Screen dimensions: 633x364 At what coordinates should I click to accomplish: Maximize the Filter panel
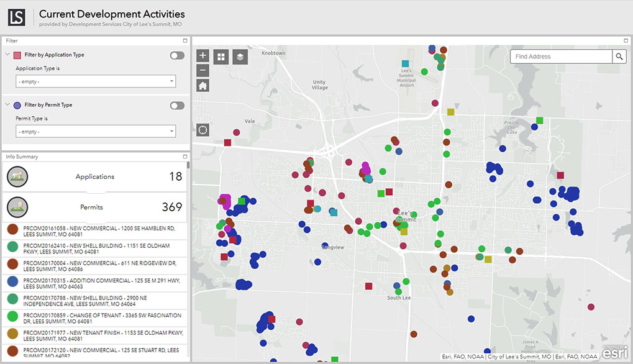coord(184,40)
